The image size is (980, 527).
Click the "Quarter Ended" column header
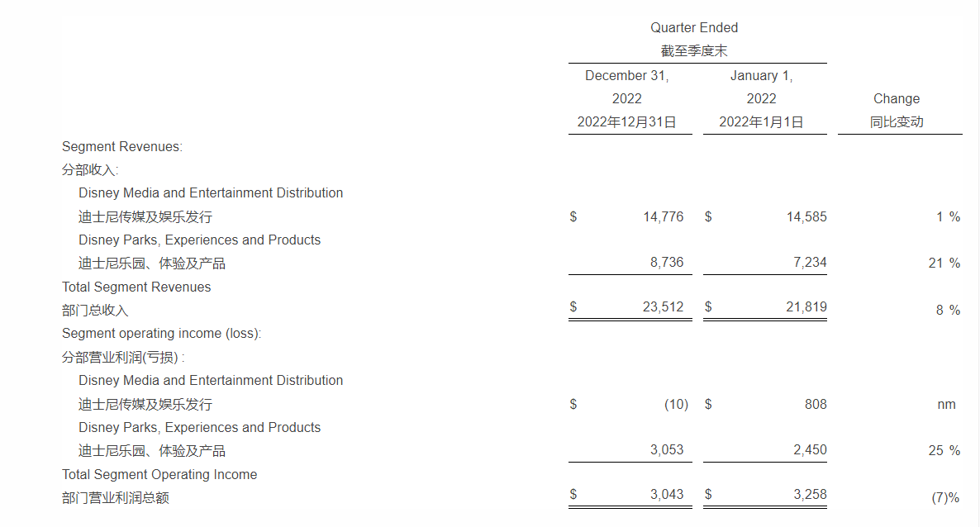(x=694, y=28)
